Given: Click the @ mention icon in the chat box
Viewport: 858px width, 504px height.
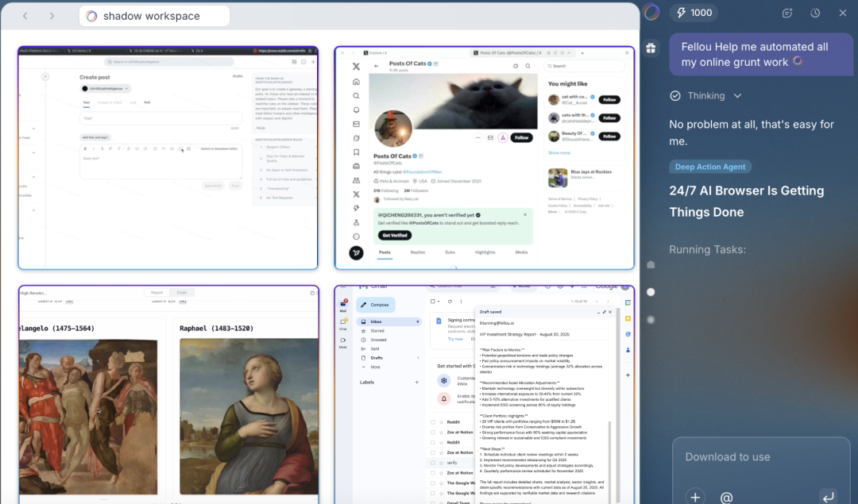Looking at the screenshot, I should click(x=726, y=497).
